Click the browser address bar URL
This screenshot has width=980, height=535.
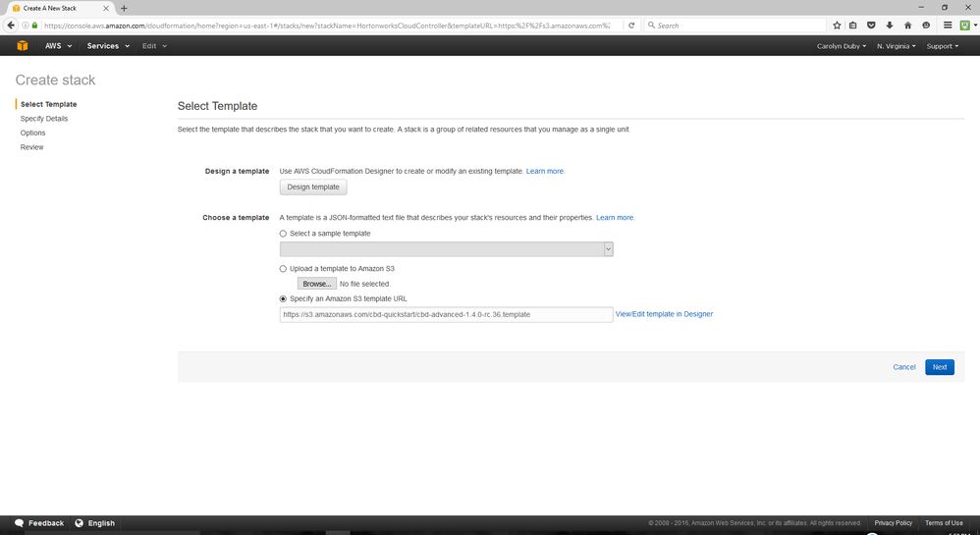click(x=327, y=26)
